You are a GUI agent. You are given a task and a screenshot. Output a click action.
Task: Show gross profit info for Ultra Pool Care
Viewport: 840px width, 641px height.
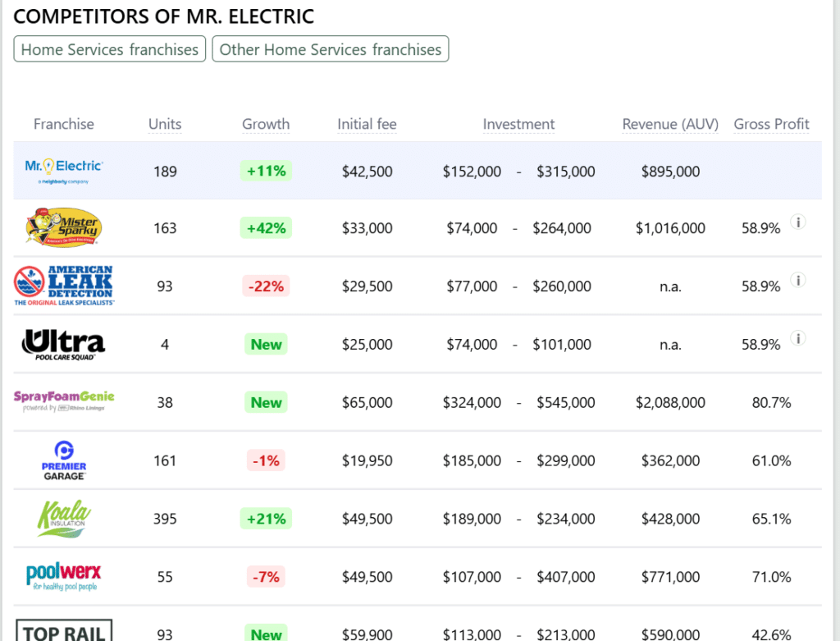tap(798, 338)
